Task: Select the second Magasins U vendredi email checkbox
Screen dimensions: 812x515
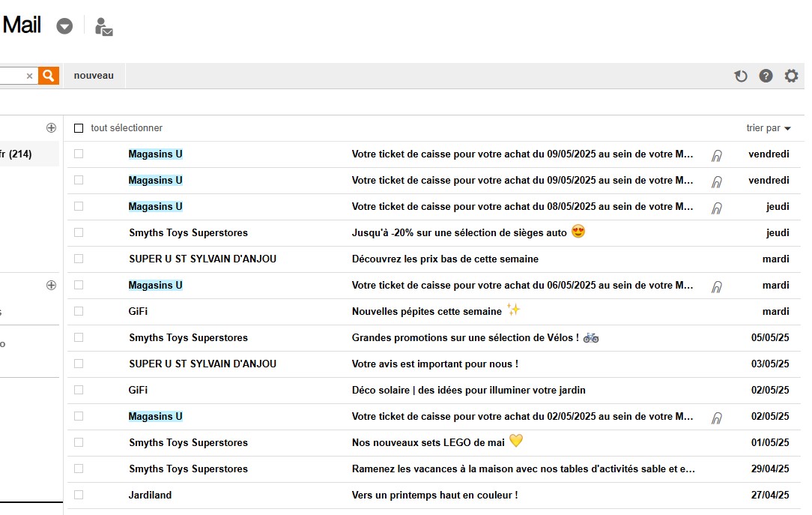Action: coord(79,180)
